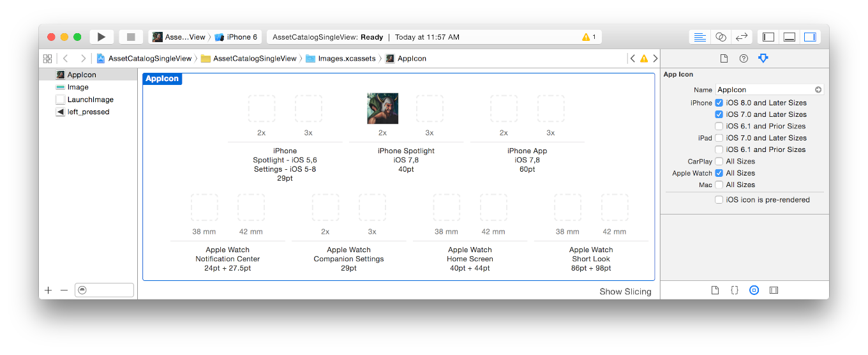
Task: Open the Images.xcassets breadcrumb menu
Action: click(x=341, y=58)
